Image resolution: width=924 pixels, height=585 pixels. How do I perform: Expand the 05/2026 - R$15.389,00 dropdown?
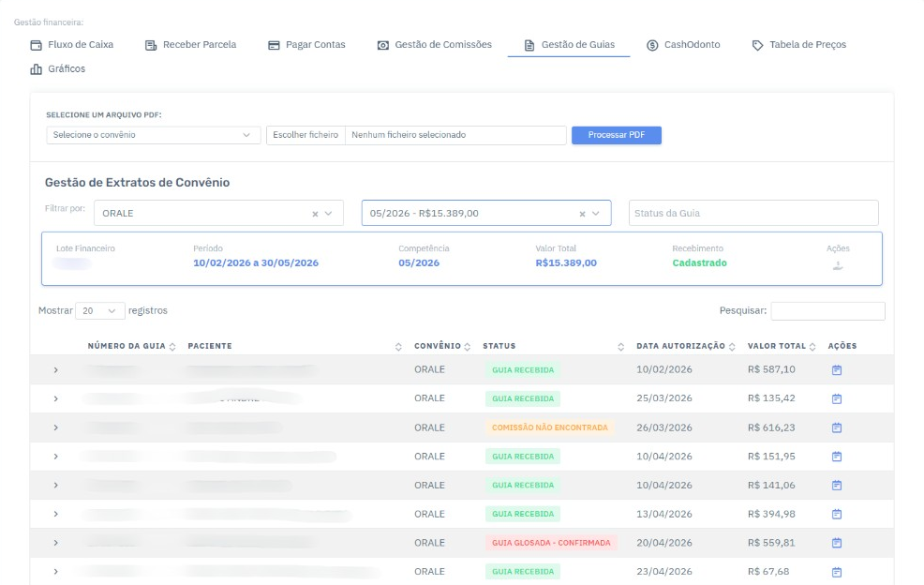click(596, 214)
